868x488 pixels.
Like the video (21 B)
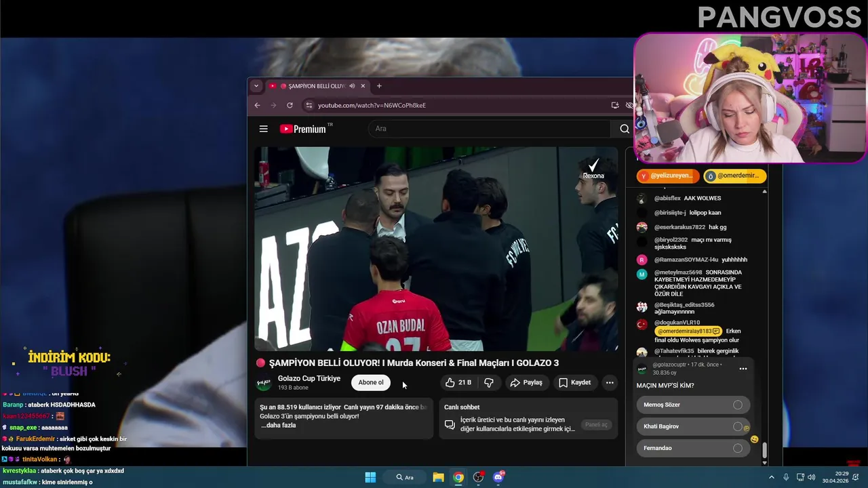coord(458,382)
